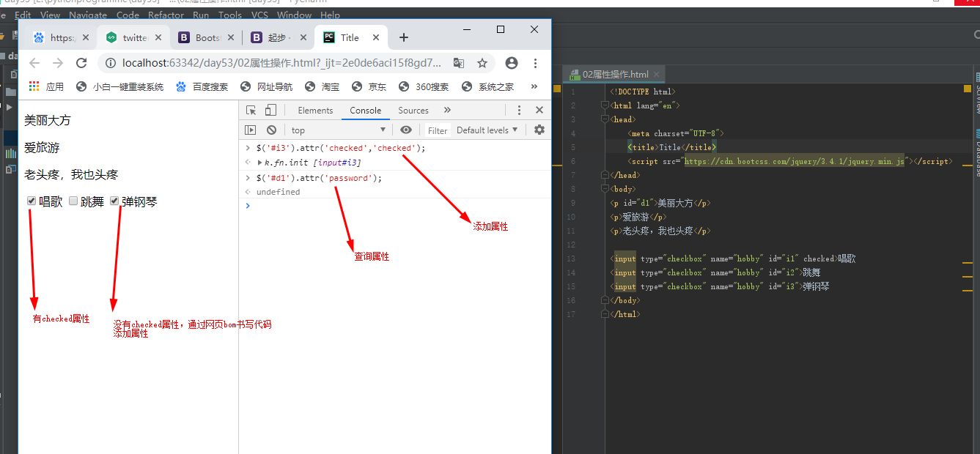Open the 小白一键重装系统 bookmark
This screenshot has height=454, width=980.
click(120, 86)
